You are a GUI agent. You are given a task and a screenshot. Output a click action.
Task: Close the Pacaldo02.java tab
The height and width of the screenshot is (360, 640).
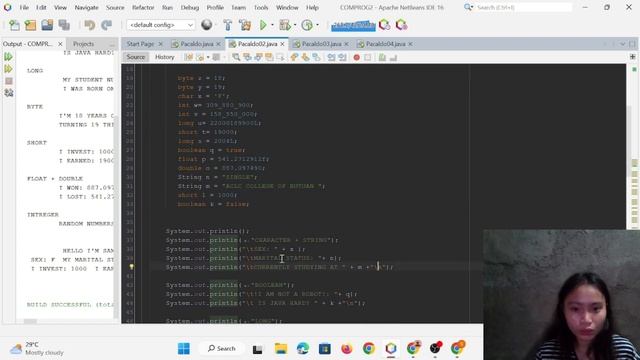point(282,44)
